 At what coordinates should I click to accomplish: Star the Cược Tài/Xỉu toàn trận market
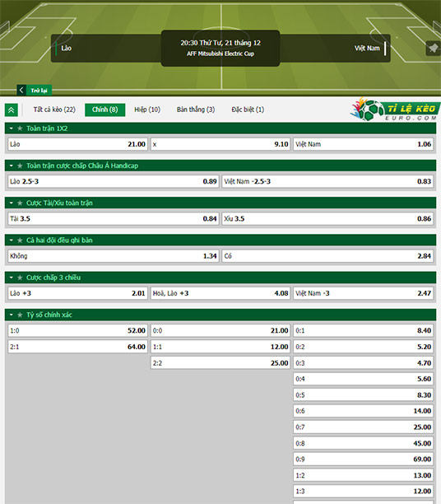click(x=20, y=203)
